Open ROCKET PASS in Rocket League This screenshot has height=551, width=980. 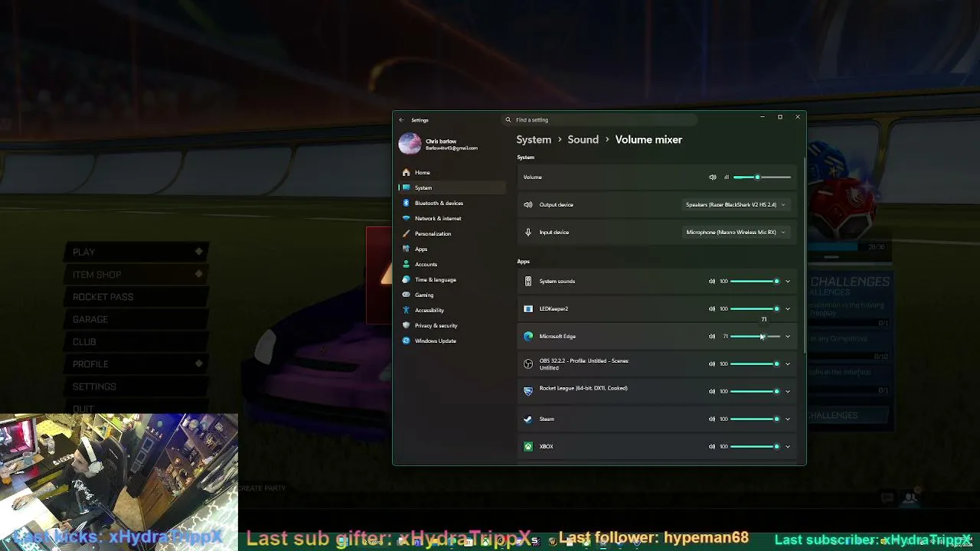coord(136,297)
